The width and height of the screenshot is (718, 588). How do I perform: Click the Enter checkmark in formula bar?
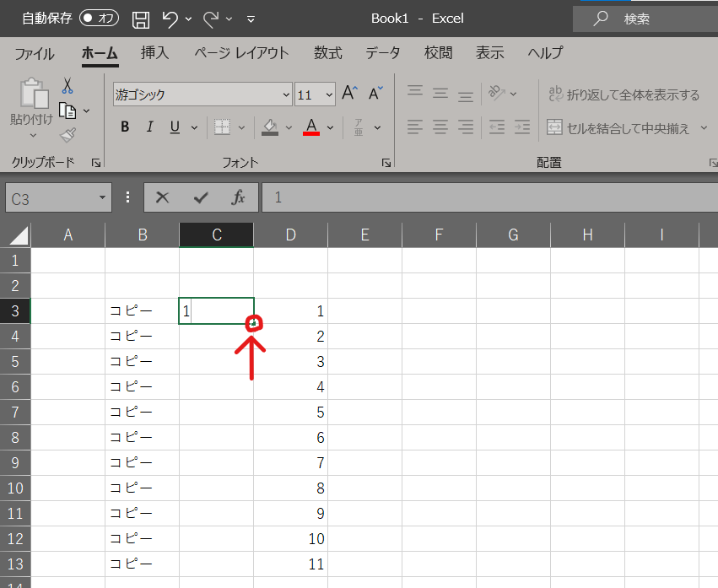click(201, 198)
